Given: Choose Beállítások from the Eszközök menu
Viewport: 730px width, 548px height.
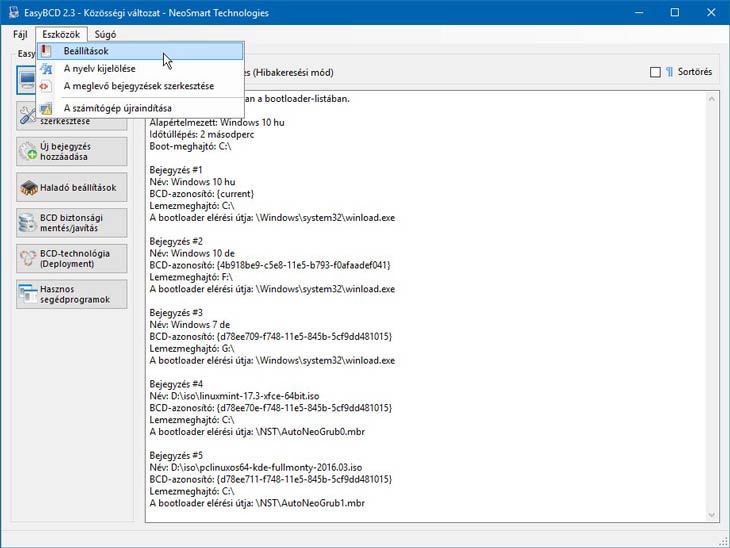Looking at the screenshot, I should 86,51.
